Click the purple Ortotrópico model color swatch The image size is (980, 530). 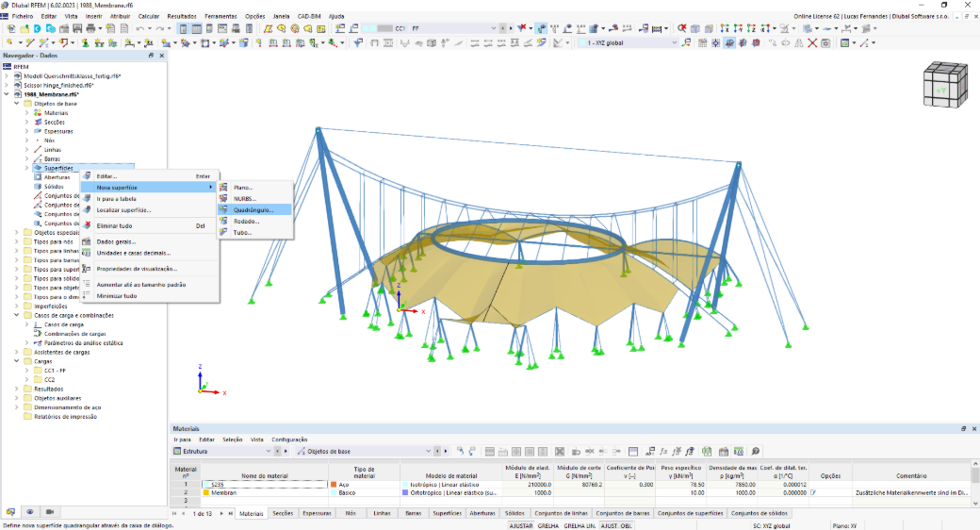pos(405,492)
